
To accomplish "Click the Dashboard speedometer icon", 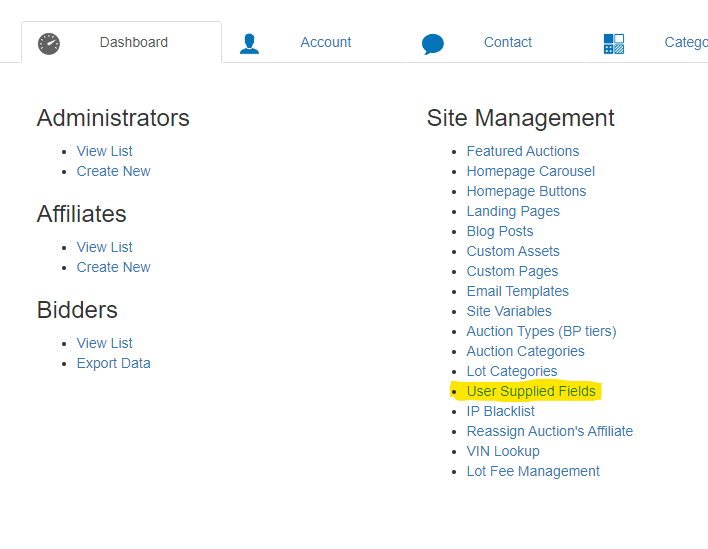I will pyautogui.click(x=49, y=43).
